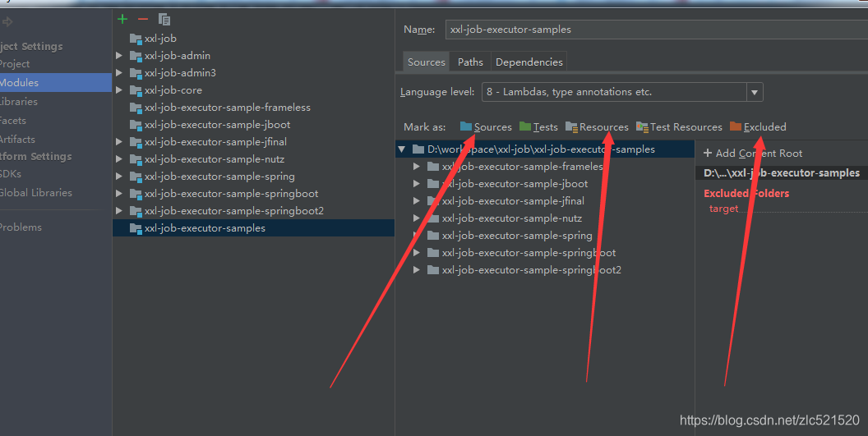Select xxl-job-executor-samples module
This screenshot has height=436, width=868.
(253, 228)
